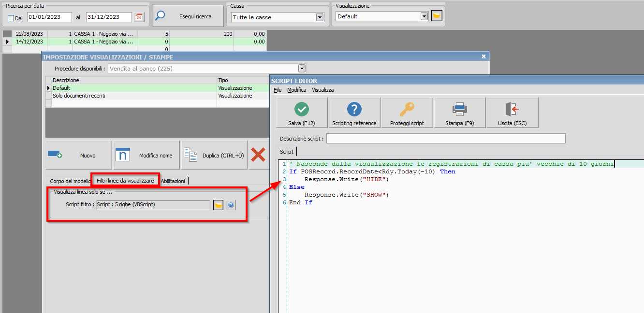Print script with Stampa (F9)
This screenshot has height=313, width=644.
460,113
